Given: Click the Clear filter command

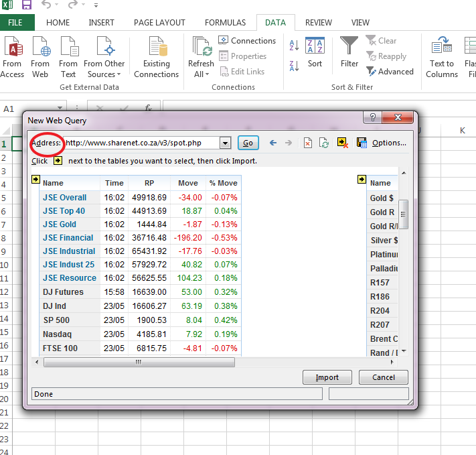Looking at the screenshot, I should coord(381,40).
